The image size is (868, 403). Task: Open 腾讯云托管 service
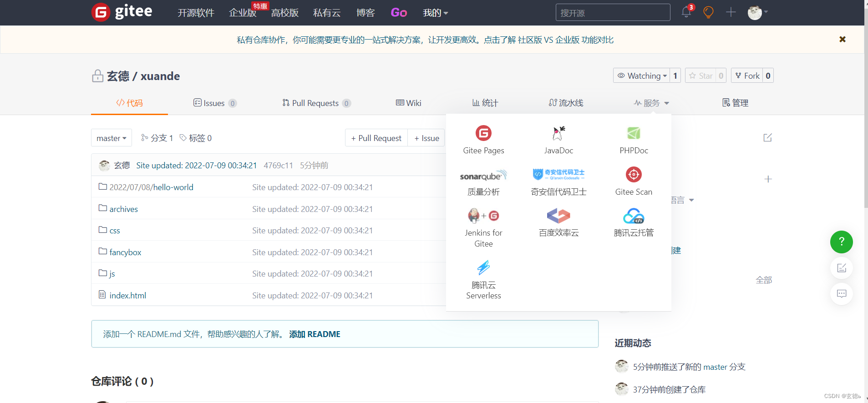(634, 223)
